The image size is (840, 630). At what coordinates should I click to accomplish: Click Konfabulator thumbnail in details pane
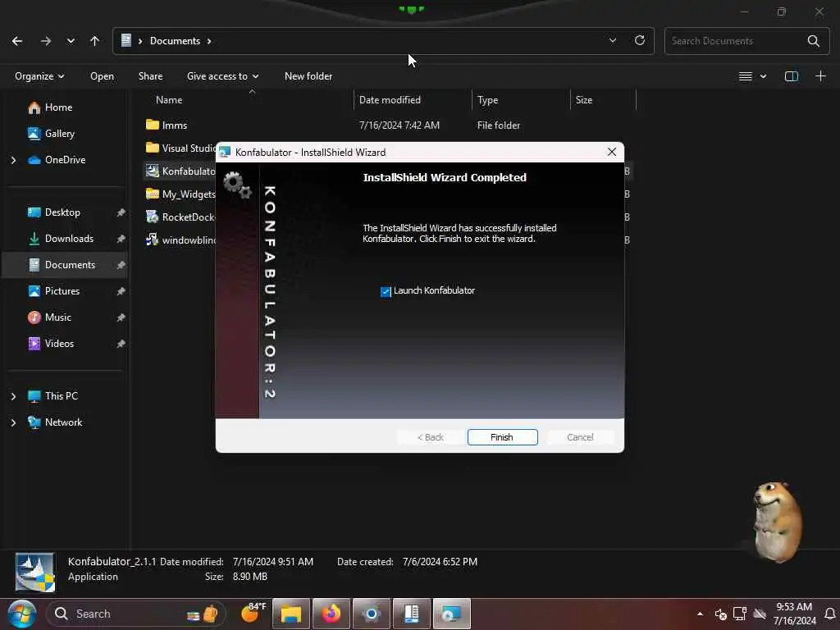[34, 572]
